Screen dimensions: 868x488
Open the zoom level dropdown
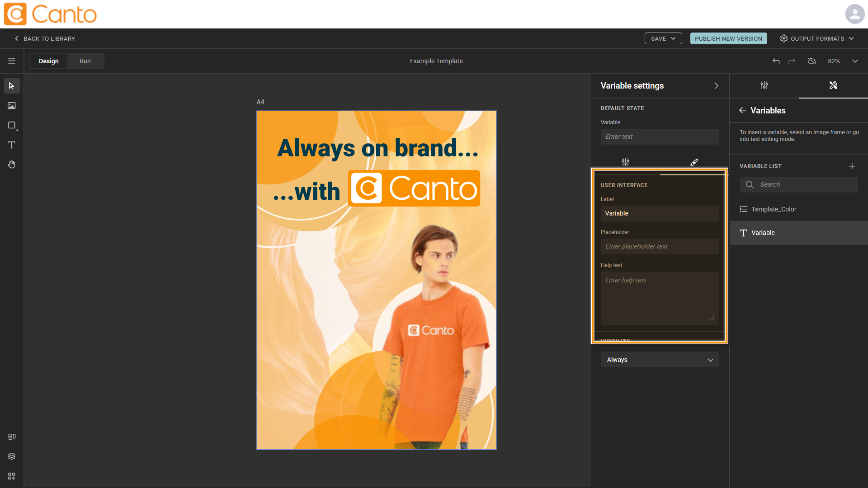(x=855, y=61)
